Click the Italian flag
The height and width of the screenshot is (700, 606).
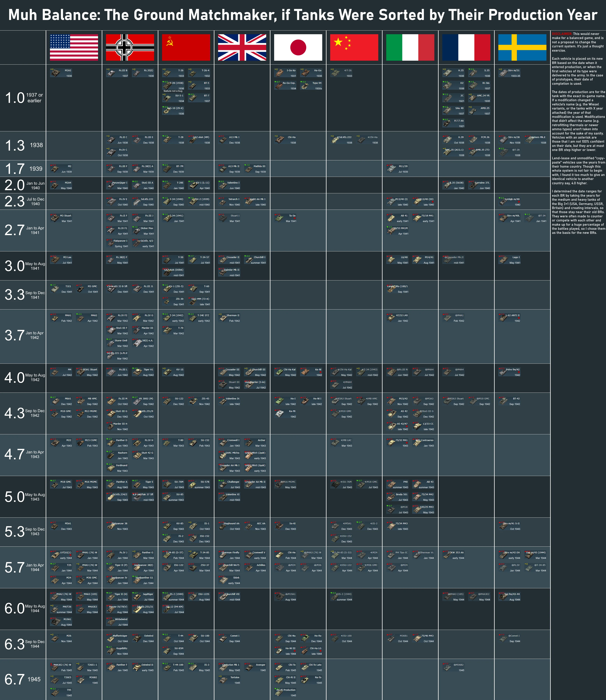click(410, 47)
